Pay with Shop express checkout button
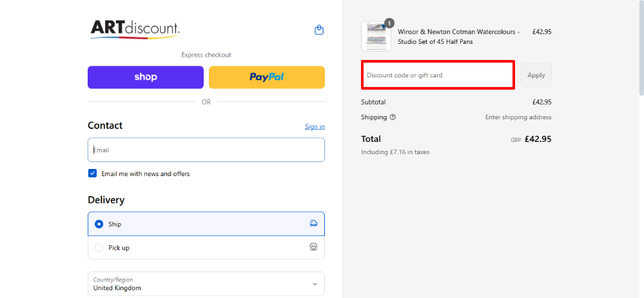644x298 pixels. tap(146, 77)
